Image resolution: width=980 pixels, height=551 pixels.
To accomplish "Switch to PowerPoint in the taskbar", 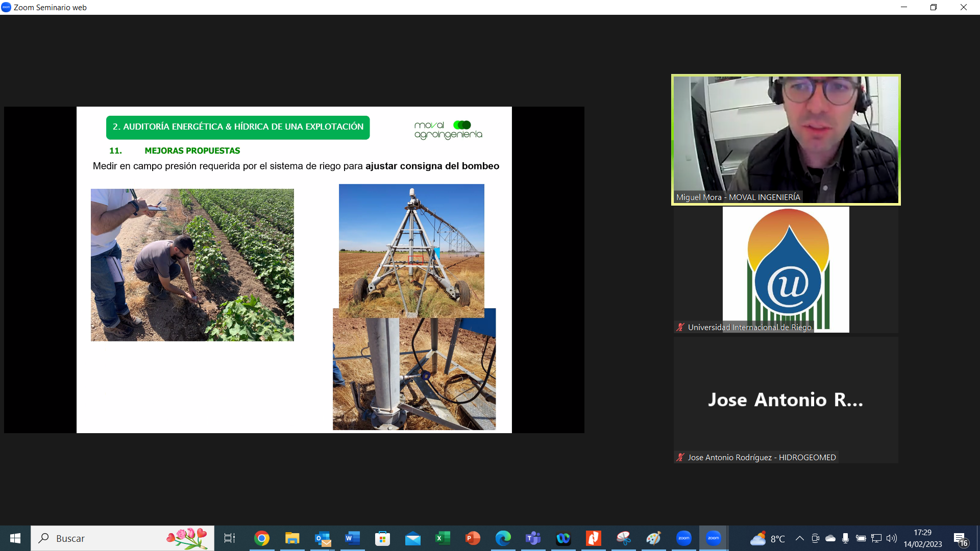I will [473, 538].
